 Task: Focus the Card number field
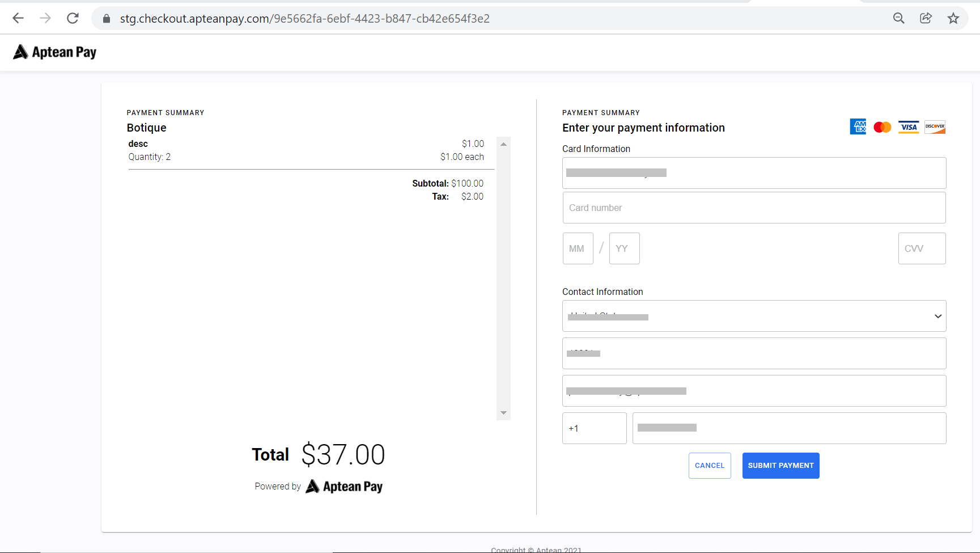754,208
